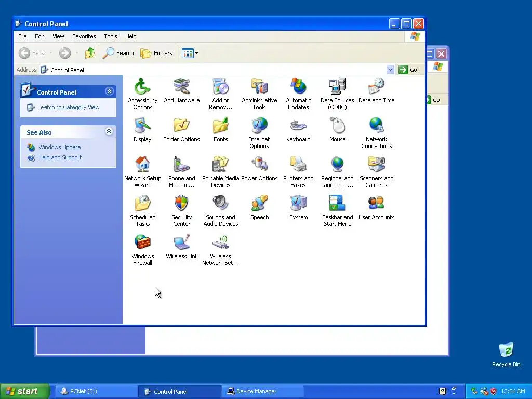Open the Views dropdown button
This screenshot has height=399, width=532.
190,53
